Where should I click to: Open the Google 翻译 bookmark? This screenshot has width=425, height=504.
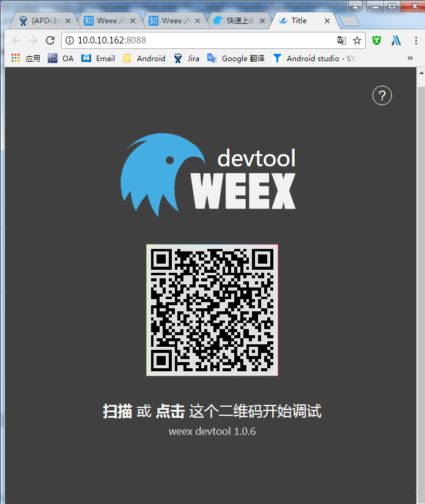click(x=236, y=58)
